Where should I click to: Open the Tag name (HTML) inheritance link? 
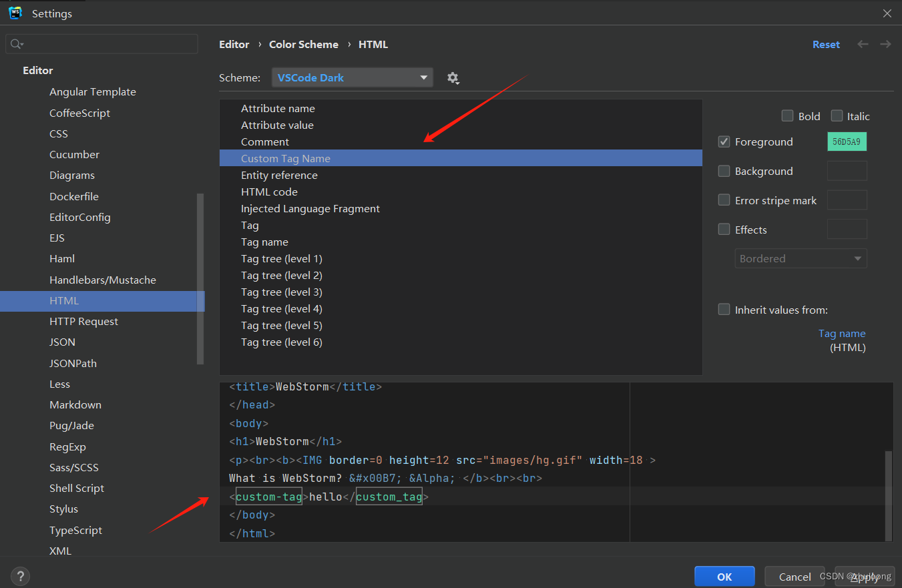(841, 333)
